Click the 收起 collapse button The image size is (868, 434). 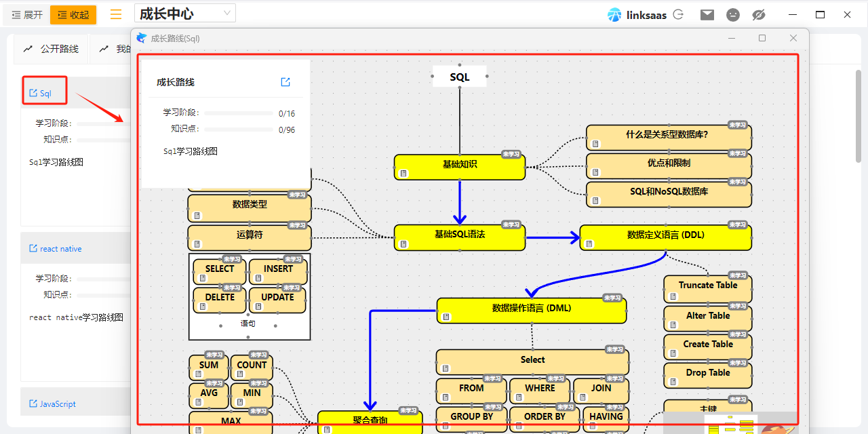coord(73,14)
